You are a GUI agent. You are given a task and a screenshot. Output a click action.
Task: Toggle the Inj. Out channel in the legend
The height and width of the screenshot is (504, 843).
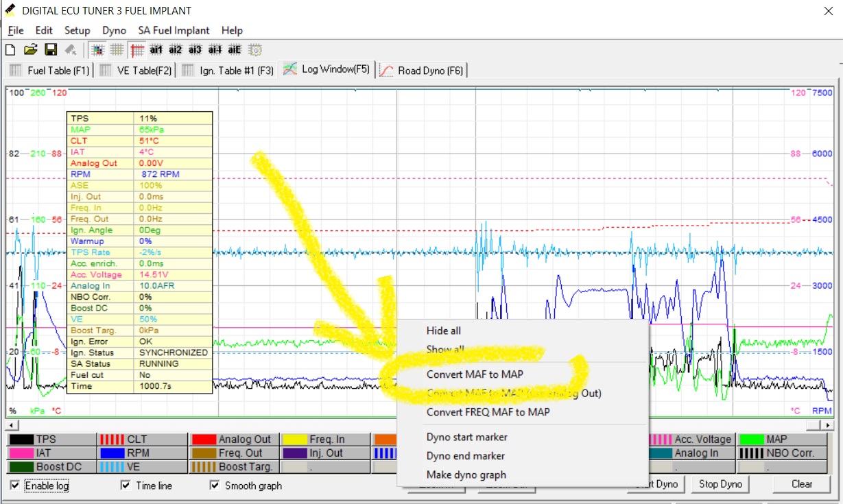click(x=325, y=453)
